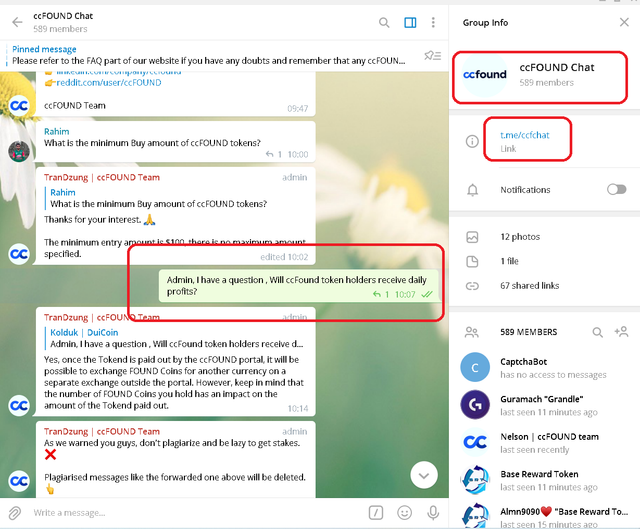Open 12 photos shared media
This screenshot has width=640, height=529.
tap(520, 237)
